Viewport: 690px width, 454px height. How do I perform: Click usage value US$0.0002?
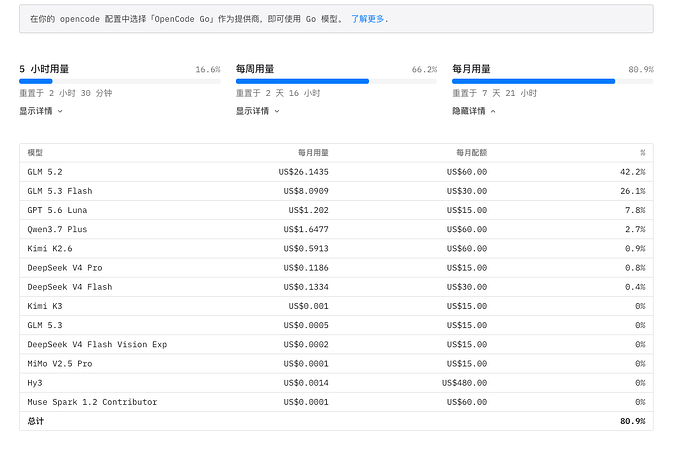click(x=306, y=344)
